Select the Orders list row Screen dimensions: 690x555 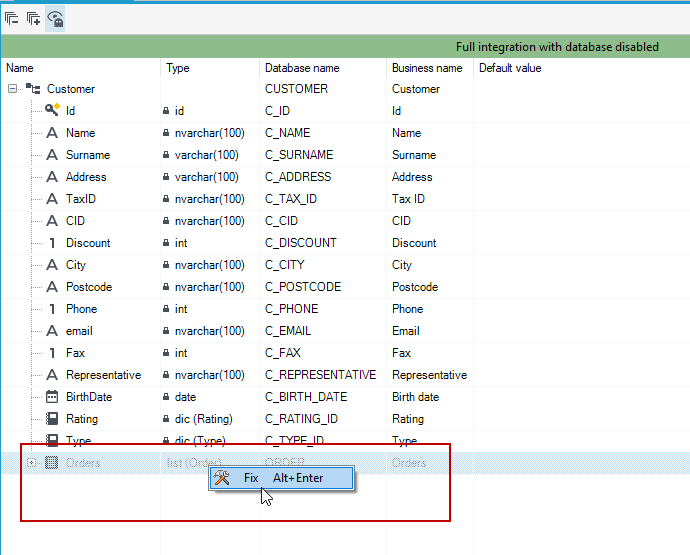coord(345,463)
